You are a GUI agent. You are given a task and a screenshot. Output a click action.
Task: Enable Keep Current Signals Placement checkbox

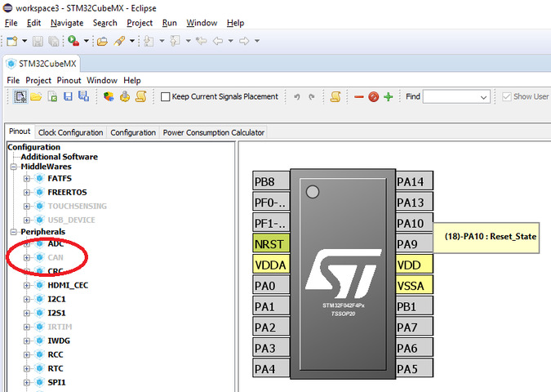click(165, 96)
